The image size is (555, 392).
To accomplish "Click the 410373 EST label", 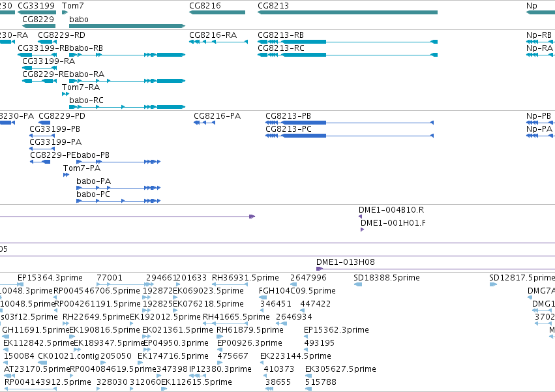I will coord(279,369).
